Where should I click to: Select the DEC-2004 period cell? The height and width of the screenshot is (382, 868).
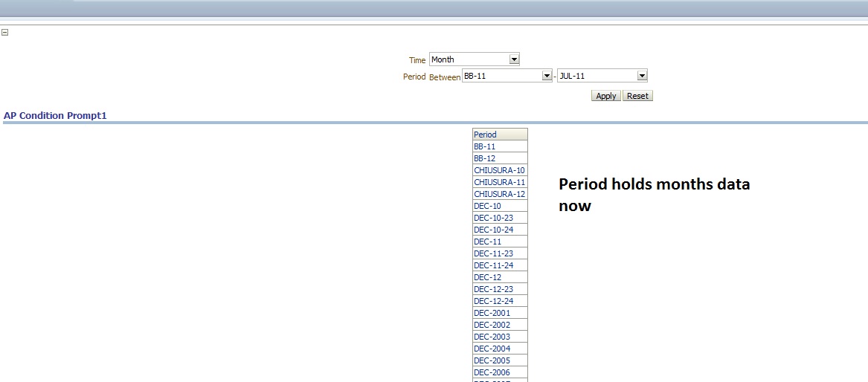[x=500, y=349]
